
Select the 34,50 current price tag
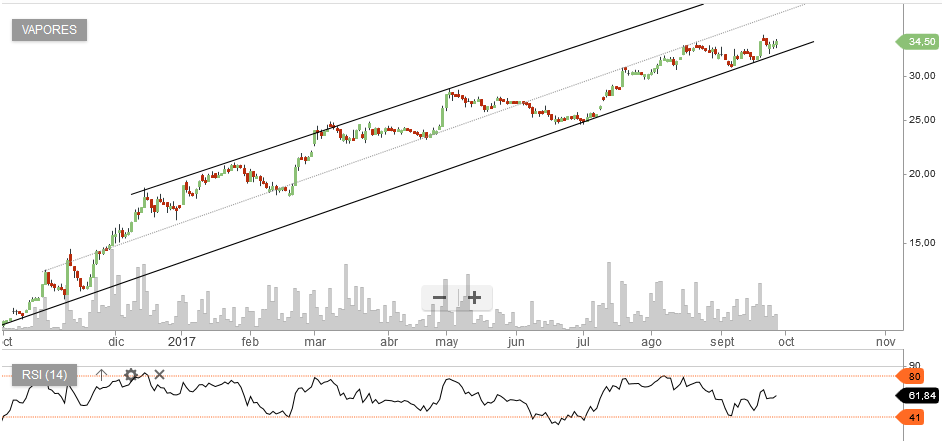click(x=916, y=42)
